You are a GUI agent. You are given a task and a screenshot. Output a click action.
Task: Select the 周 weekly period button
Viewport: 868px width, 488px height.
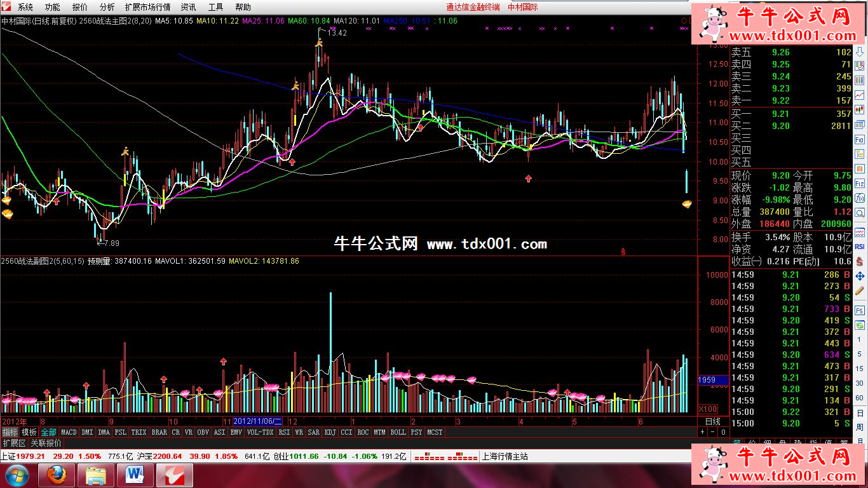coord(859,426)
